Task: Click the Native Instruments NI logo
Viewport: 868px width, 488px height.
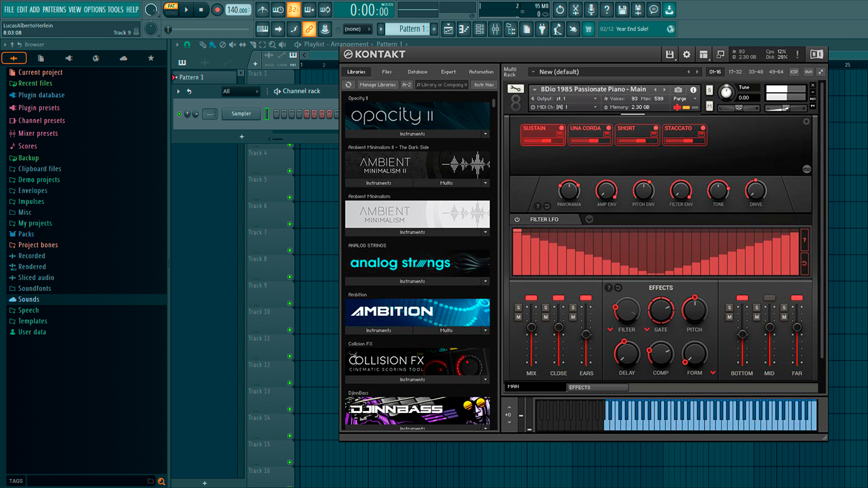Action: point(817,55)
